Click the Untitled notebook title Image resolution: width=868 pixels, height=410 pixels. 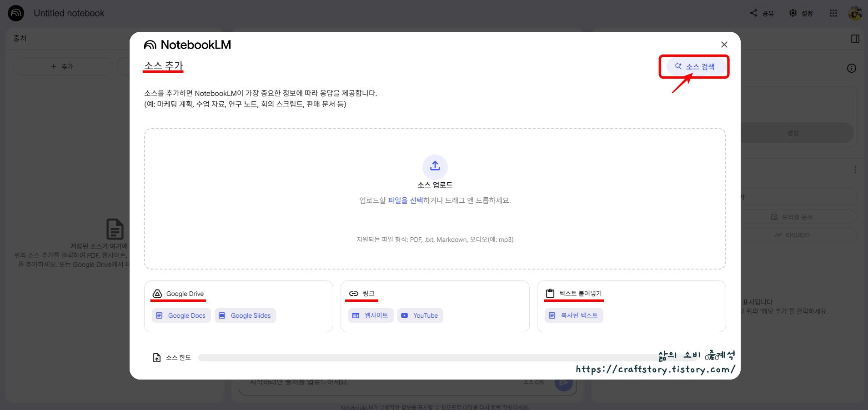click(x=69, y=13)
